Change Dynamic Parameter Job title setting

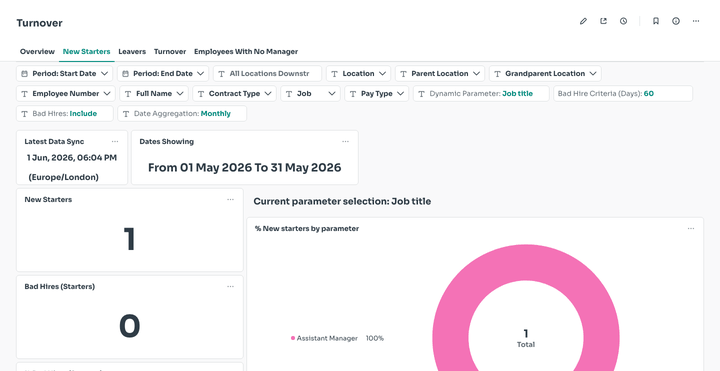click(481, 94)
